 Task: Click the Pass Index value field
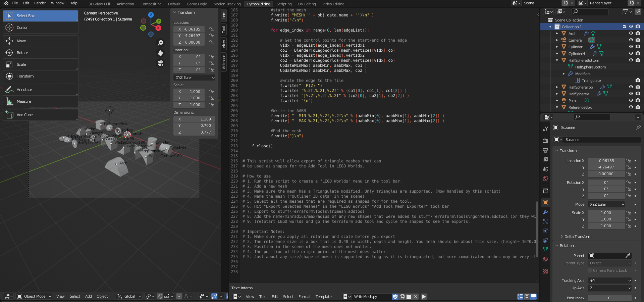609,298
